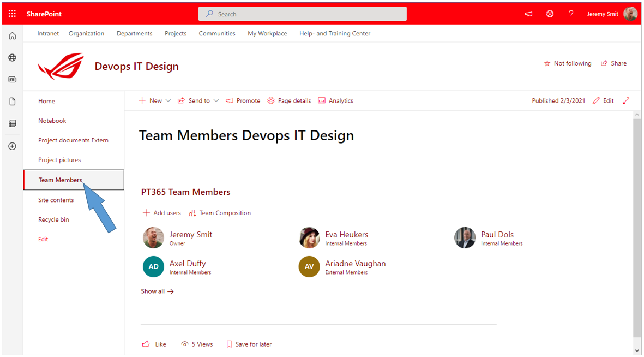Open the app launcher waffle icon
Screen dimensions: 644x357
(13, 14)
